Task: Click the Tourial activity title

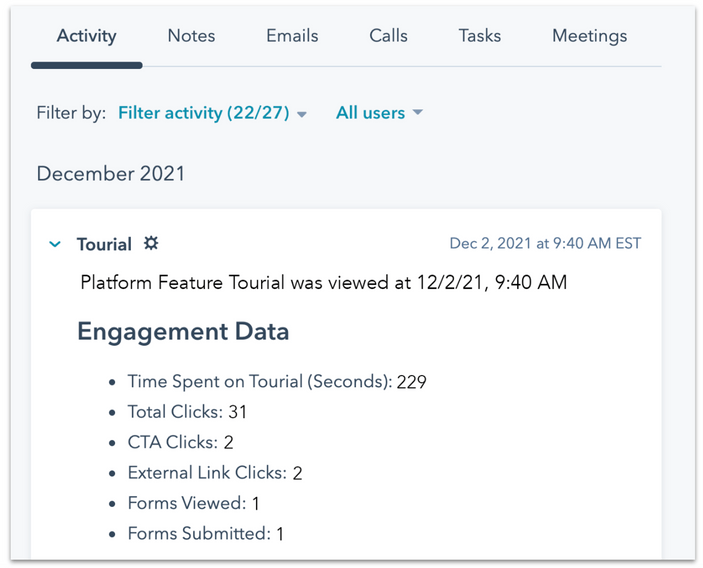Action: (x=104, y=244)
